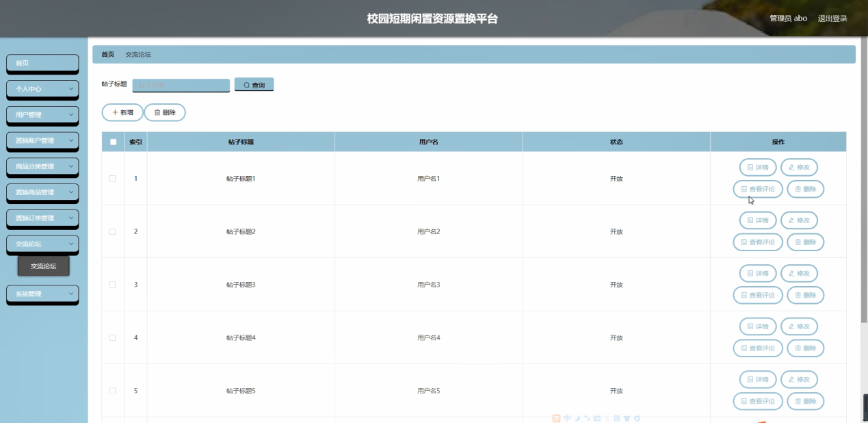Click the 索引 column header
This screenshot has height=423, width=868.
135,142
